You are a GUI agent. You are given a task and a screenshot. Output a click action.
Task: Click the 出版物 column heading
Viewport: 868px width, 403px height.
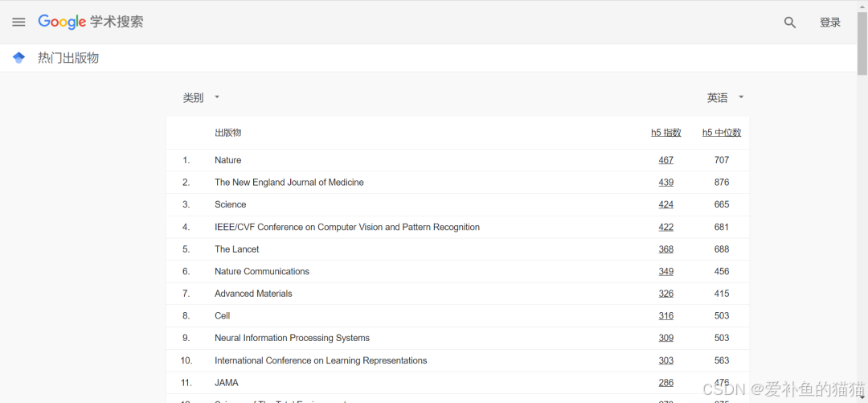(228, 133)
